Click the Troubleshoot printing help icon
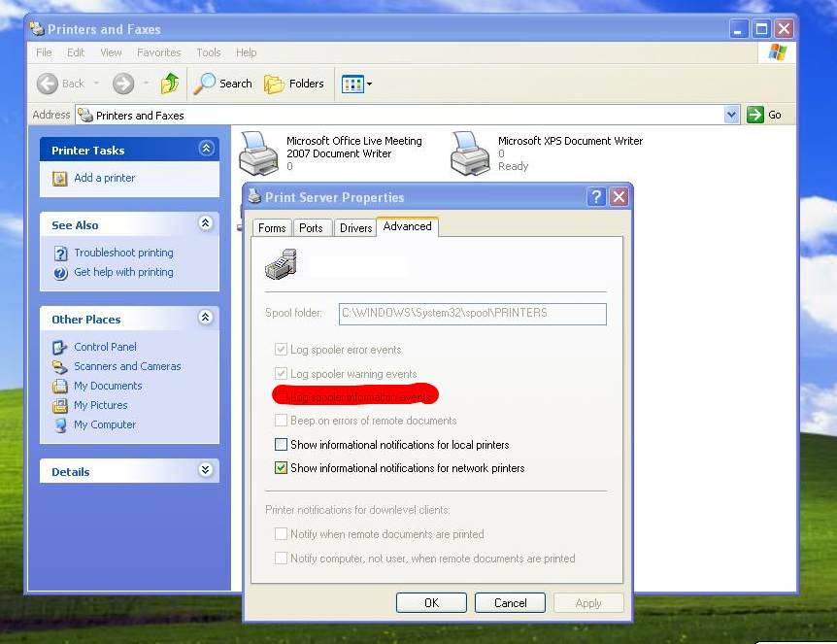 click(61, 254)
